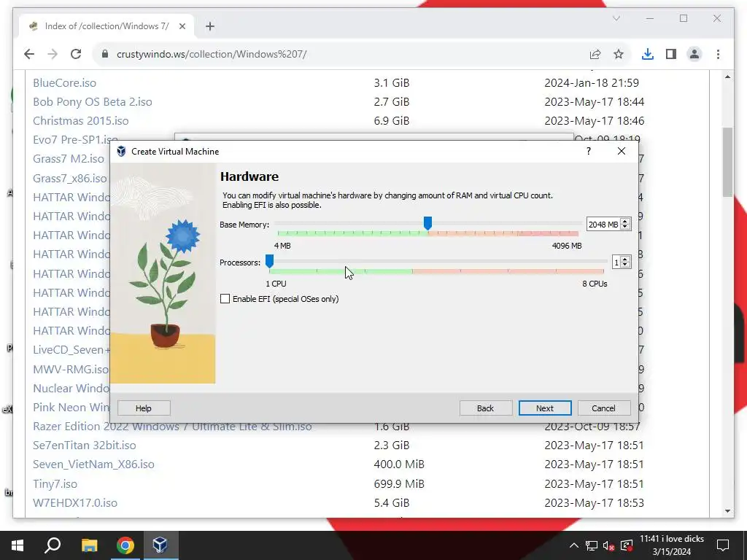
Task: Open the Windows Start menu
Action: 18,545
